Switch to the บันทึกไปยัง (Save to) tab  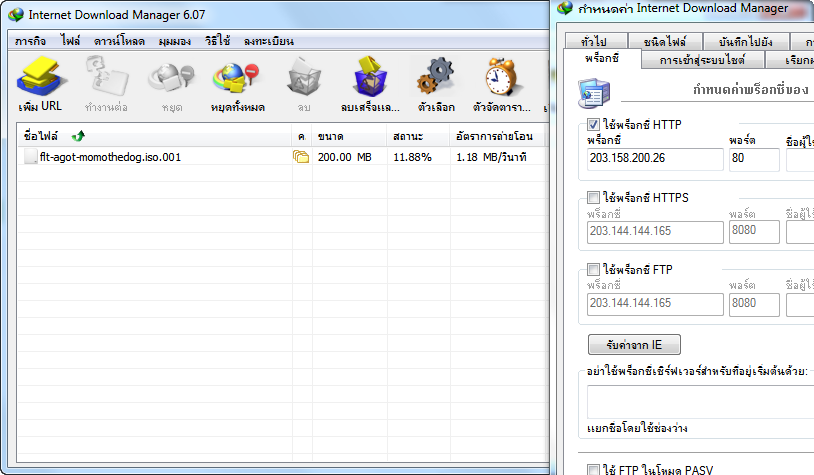(x=746, y=41)
